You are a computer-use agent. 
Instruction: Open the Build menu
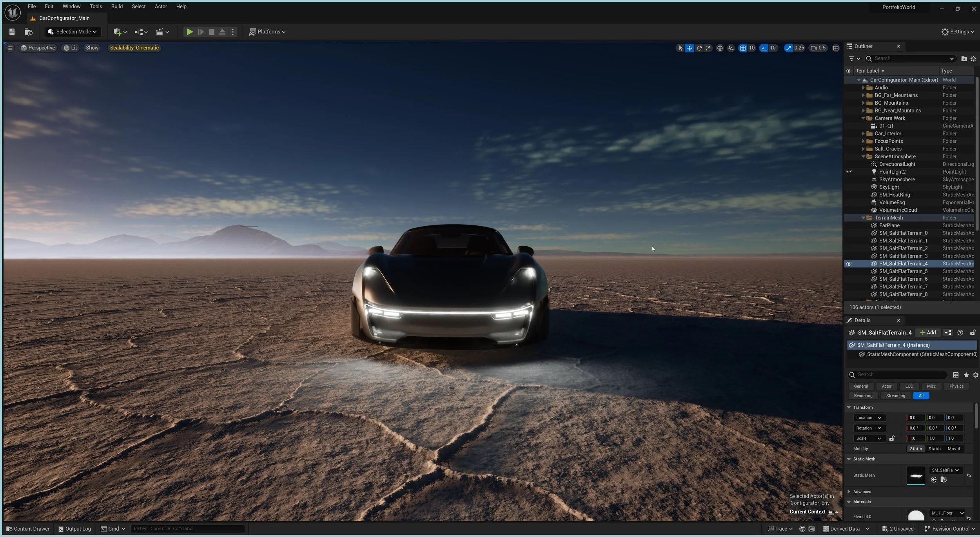(x=117, y=6)
